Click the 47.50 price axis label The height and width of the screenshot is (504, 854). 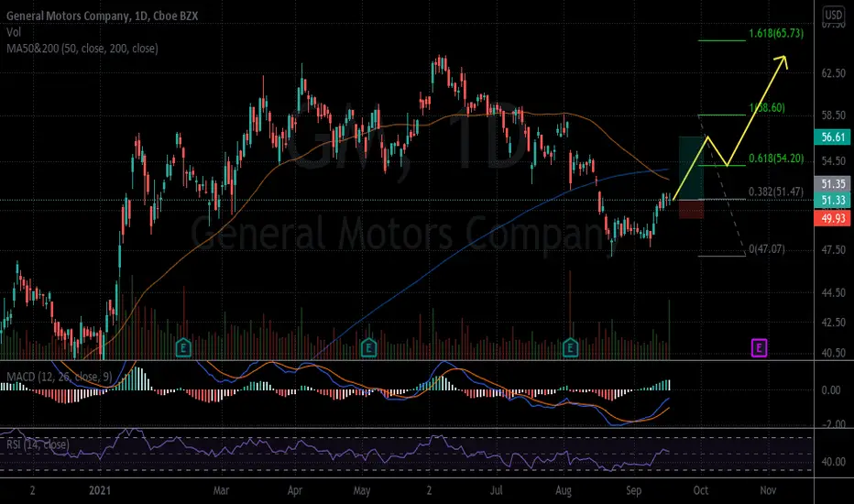point(833,250)
